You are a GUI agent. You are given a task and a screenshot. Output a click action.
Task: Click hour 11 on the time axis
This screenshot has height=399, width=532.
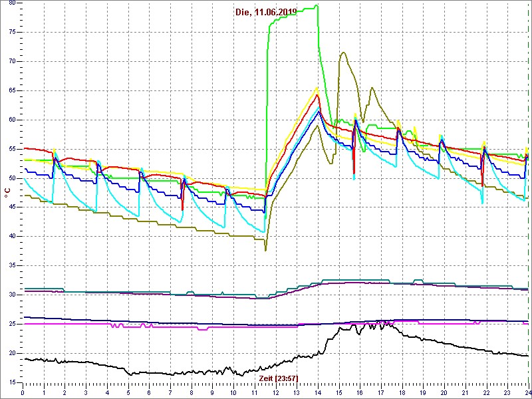(x=255, y=393)
